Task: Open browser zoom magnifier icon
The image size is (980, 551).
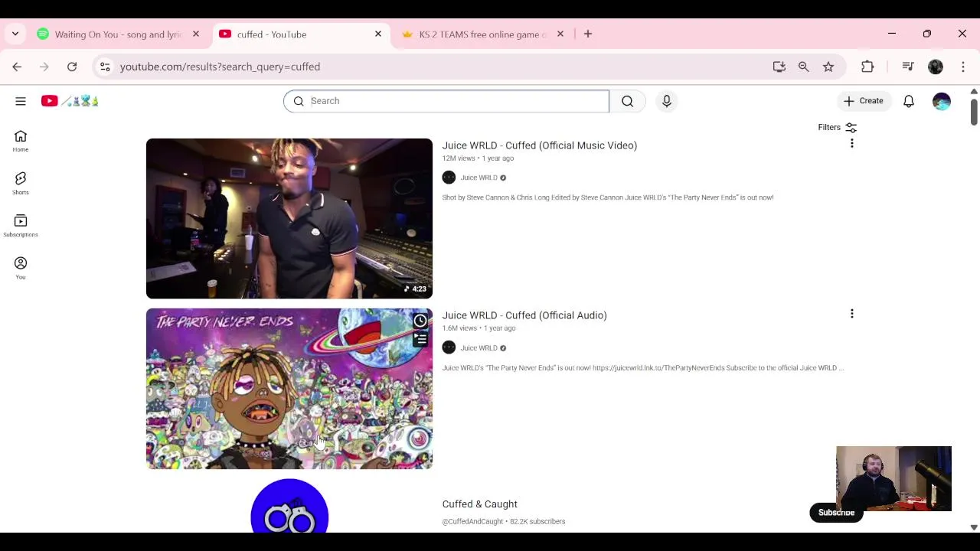Action: (804, 67)
